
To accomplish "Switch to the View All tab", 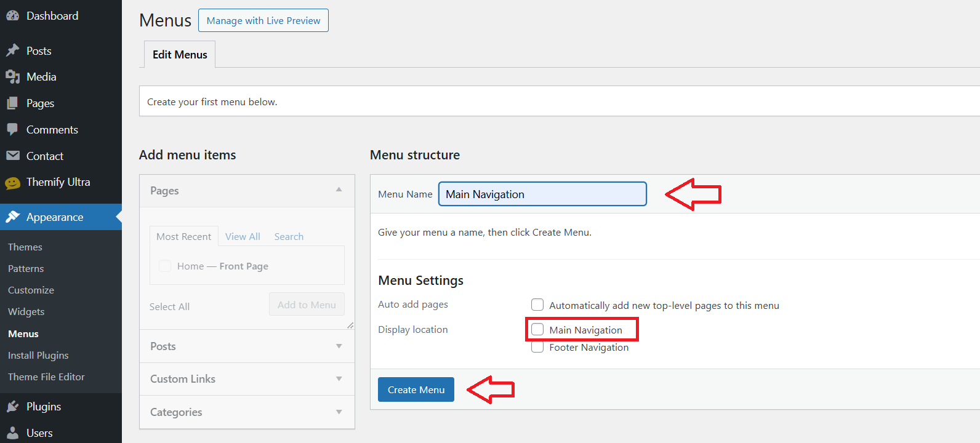I will (x=243, y=237).
